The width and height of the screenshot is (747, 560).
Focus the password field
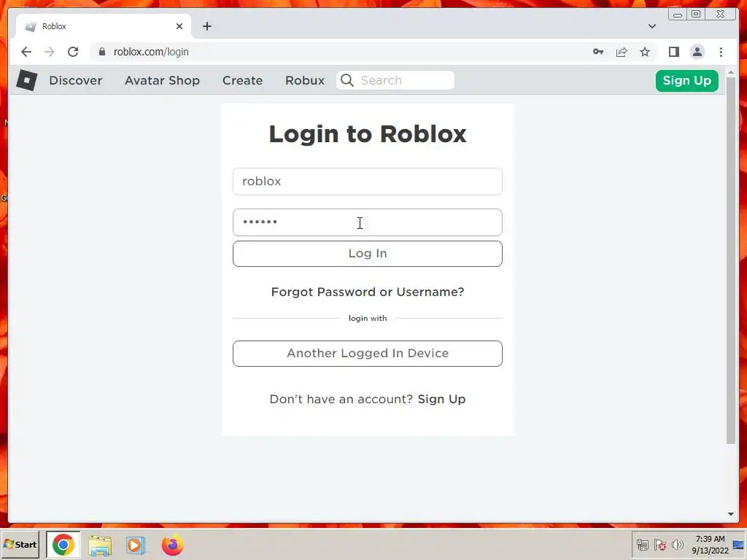(x=368, y=222)
